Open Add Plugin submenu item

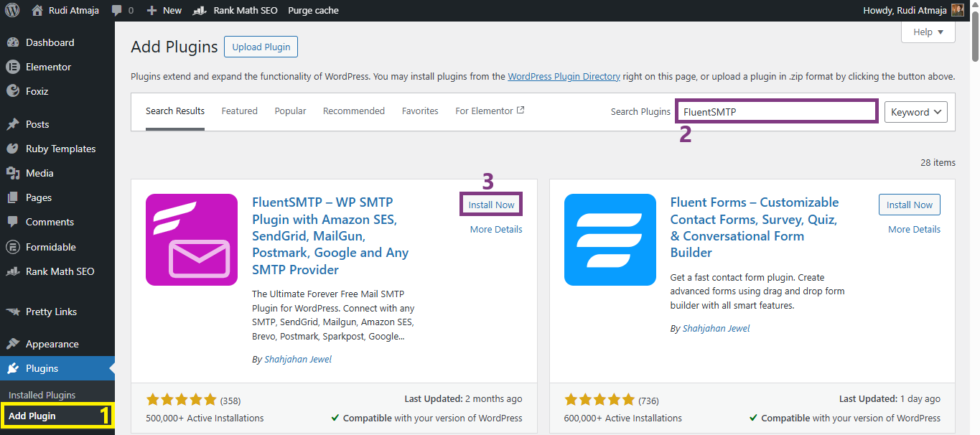(32, 416)
